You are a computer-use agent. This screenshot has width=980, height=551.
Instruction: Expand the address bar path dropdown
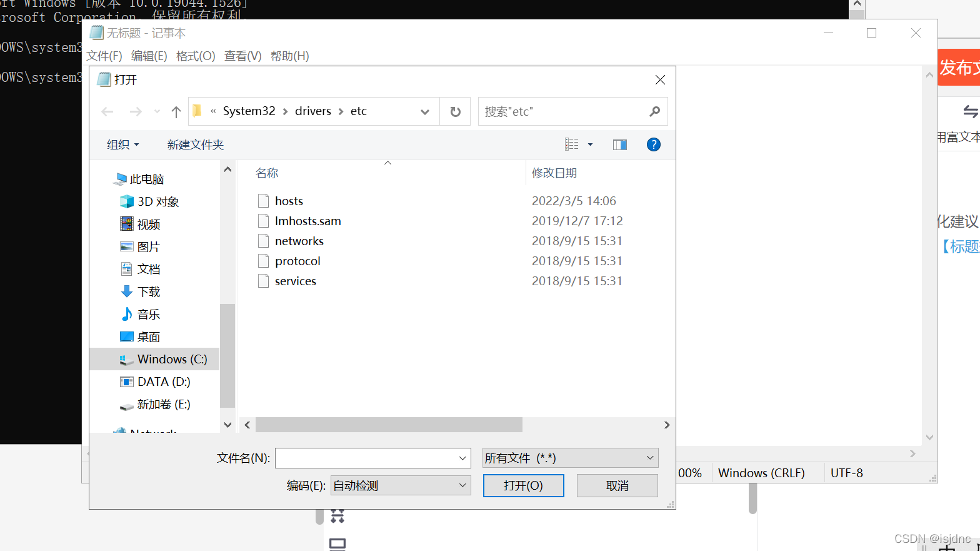pos(425,112)
